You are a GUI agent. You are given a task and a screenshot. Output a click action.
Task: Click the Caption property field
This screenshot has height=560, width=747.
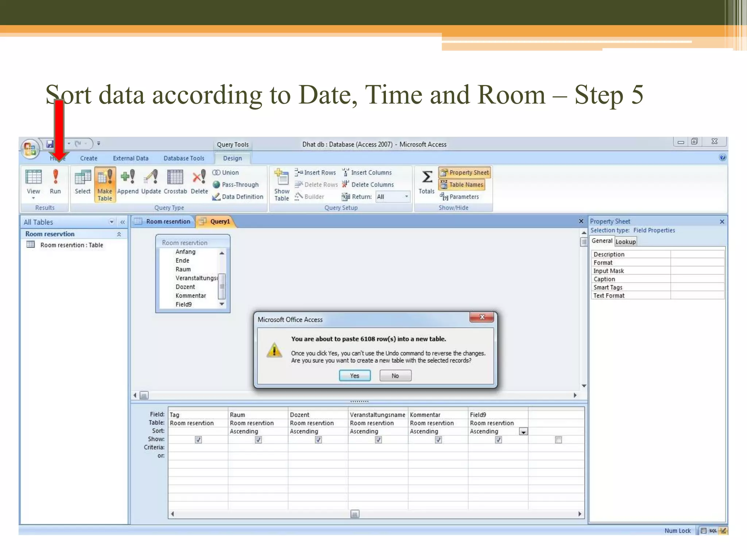[697, 279]
